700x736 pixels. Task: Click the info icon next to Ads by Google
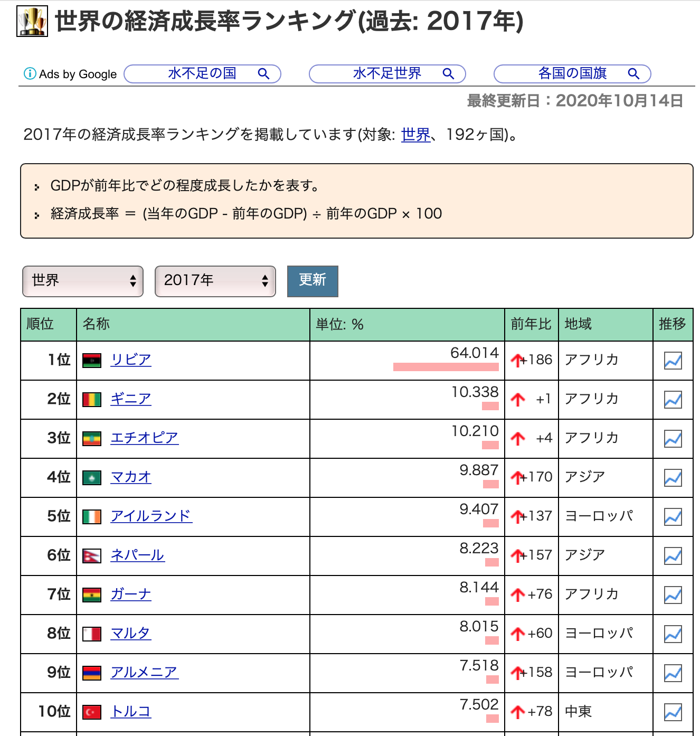(29, 74)
